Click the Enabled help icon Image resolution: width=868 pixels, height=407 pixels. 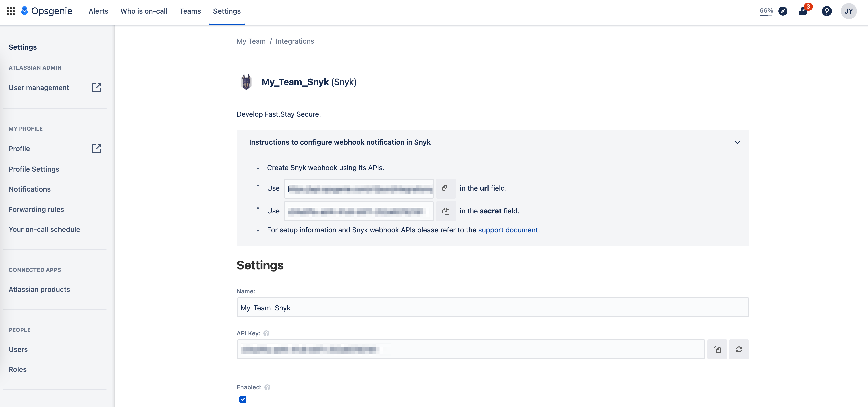pos(267,387)
